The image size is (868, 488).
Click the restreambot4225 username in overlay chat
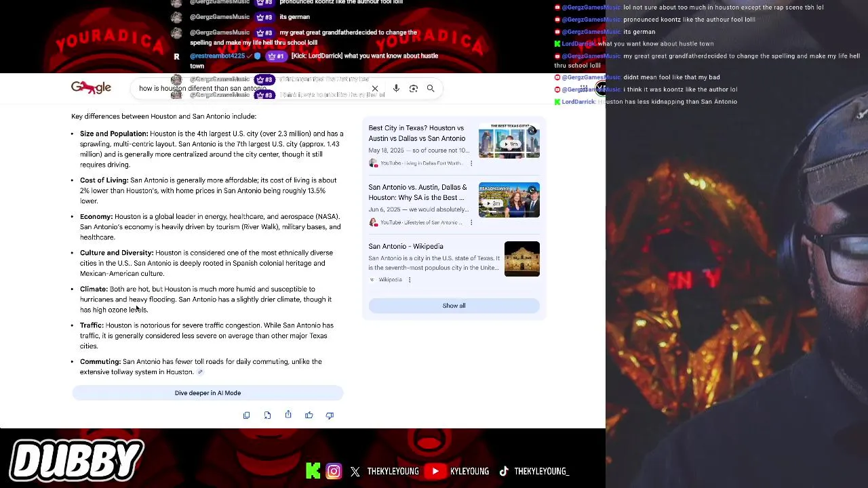pyautogui.click(x=217, y=56)
